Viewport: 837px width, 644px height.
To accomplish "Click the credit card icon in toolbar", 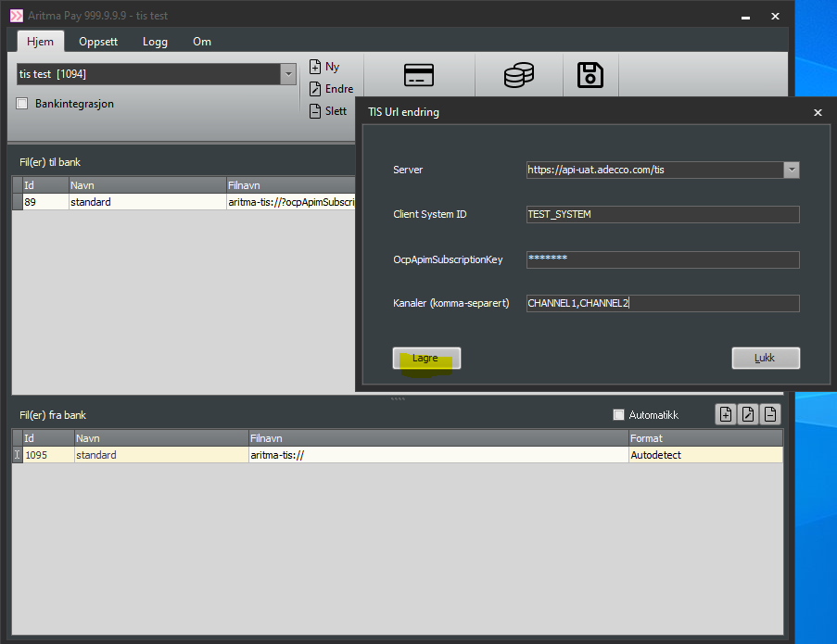I will [x=418, y=76].
